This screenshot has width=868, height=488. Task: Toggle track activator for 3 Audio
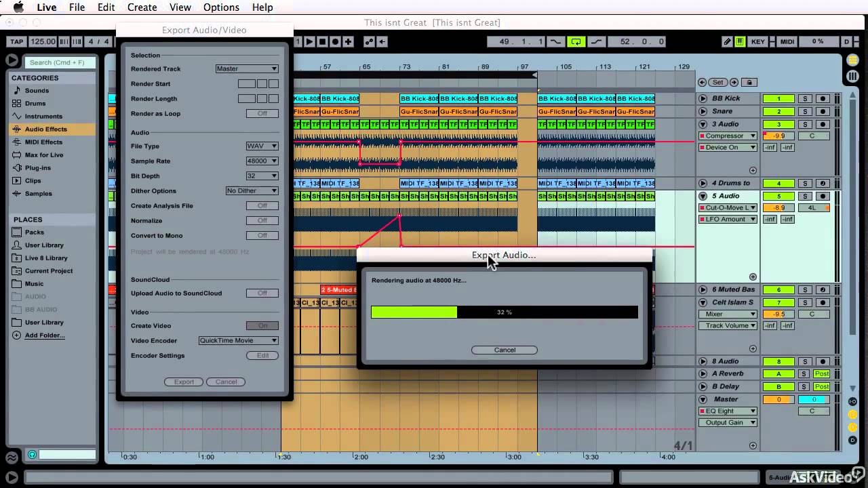pyautogui.click(x=778, y=124)
